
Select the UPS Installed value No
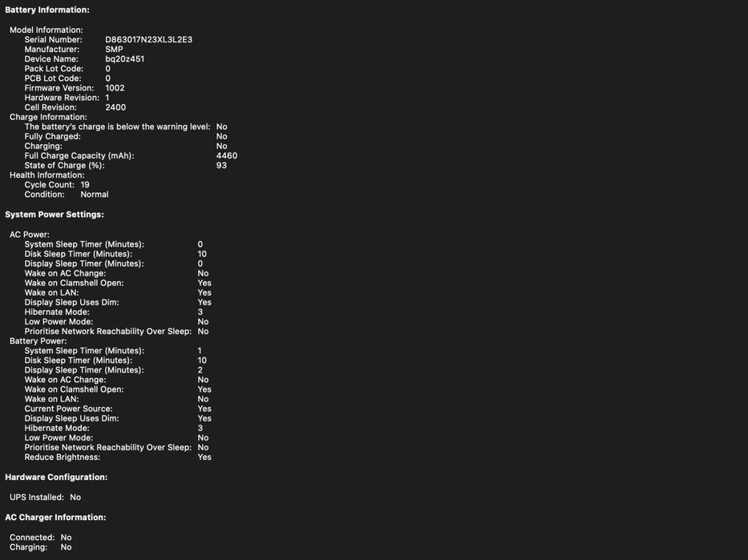(x=75, y=497)
